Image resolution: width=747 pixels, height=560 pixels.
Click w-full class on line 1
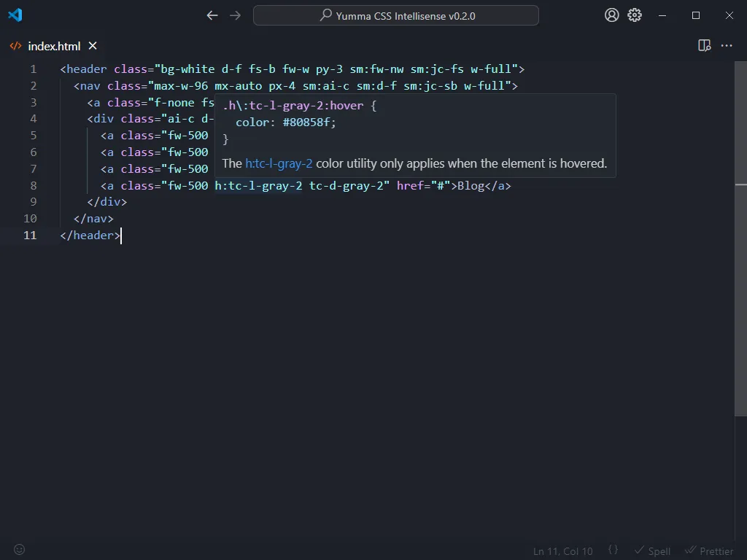(491, 69)
